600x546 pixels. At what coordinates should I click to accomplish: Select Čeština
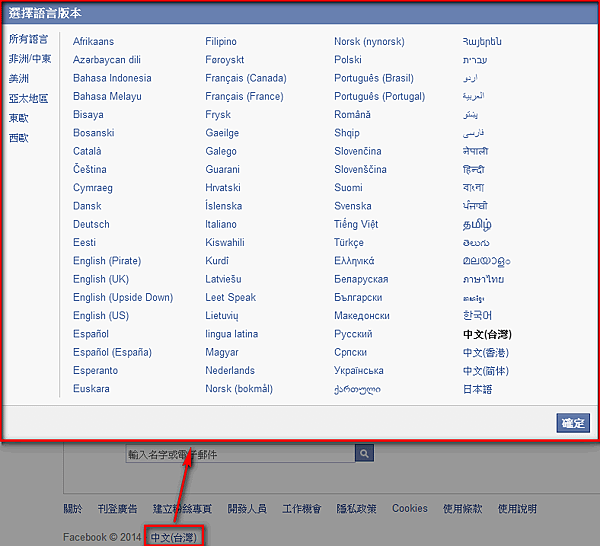pyautogui.click(x=90, y=170)
